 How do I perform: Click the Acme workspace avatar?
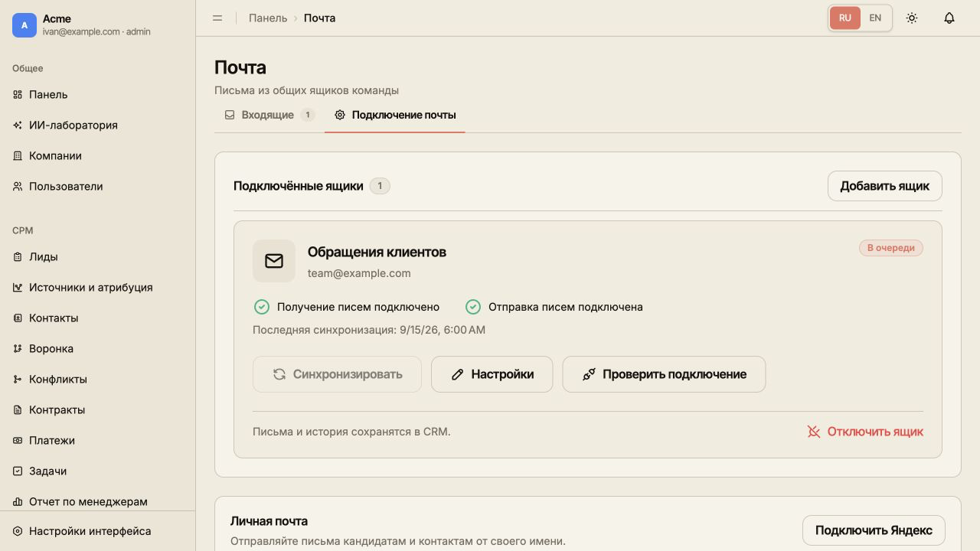pyautogui.click(x=24, y=25)
